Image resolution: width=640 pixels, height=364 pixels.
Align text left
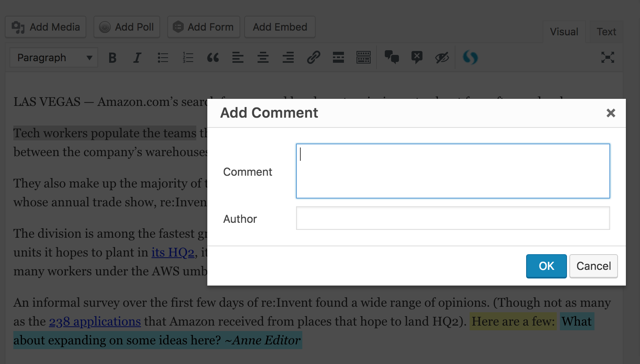[x=238, y=58]
